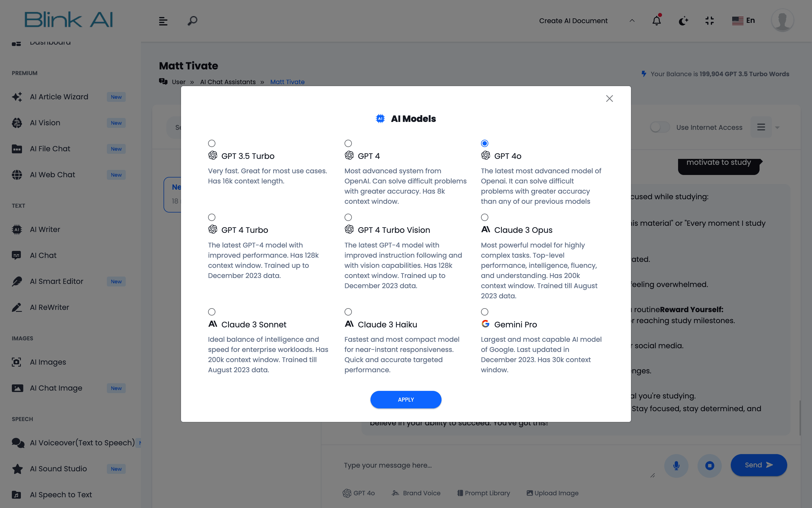Click the search magnifier icon
Screen dimensions: 812x508
point(192,21)
